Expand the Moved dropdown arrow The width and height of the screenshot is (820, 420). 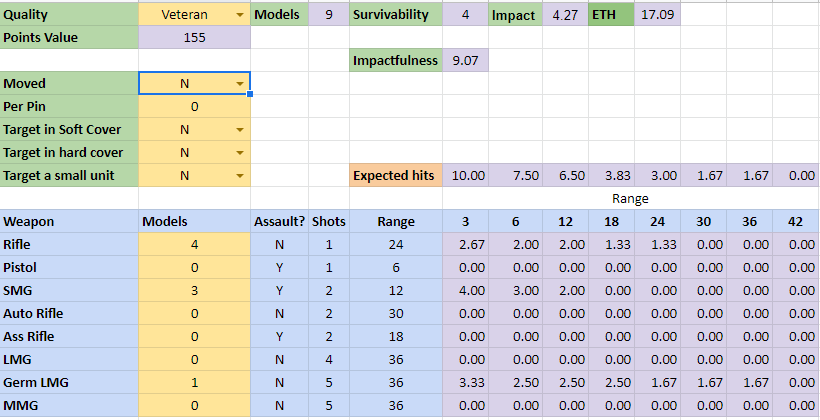tap(239, 84)
